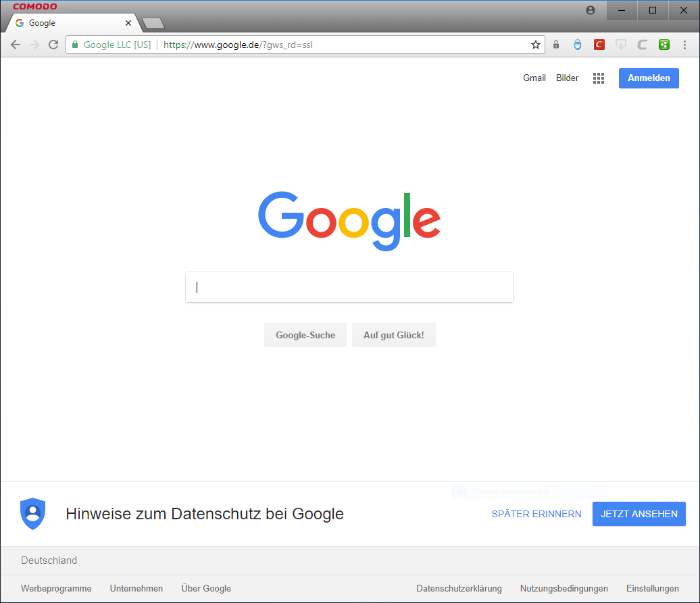Open the Google apps grid
The height and width of the screenshot is (603, 700).
599,78
